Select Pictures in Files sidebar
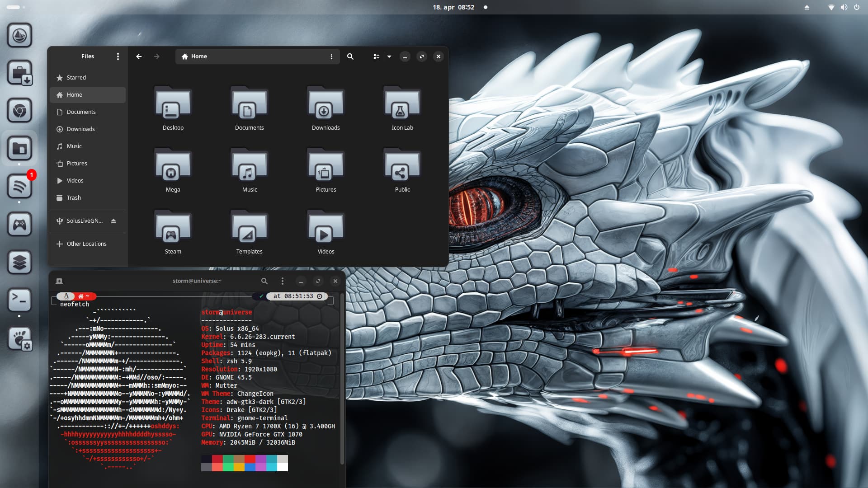 click(x=88, y=164)
